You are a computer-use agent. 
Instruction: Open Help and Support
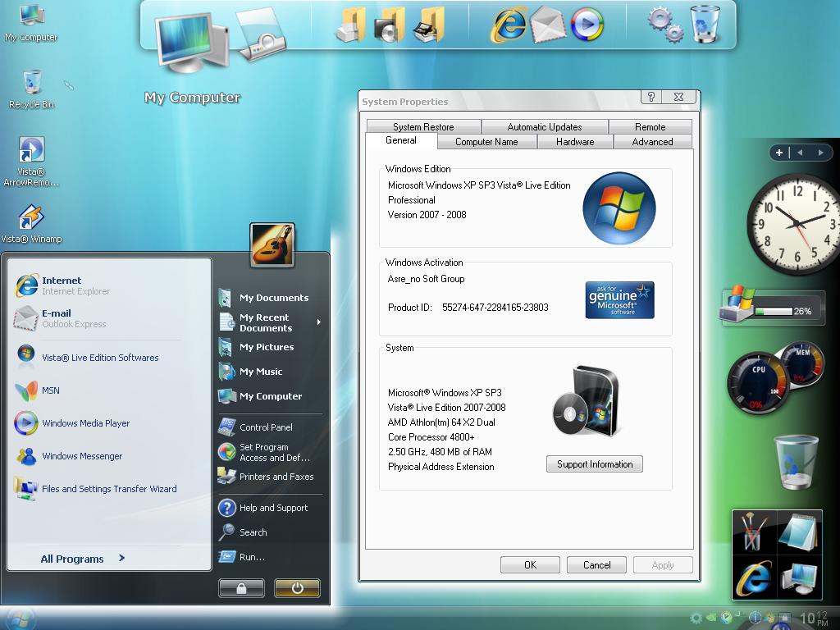263,507
